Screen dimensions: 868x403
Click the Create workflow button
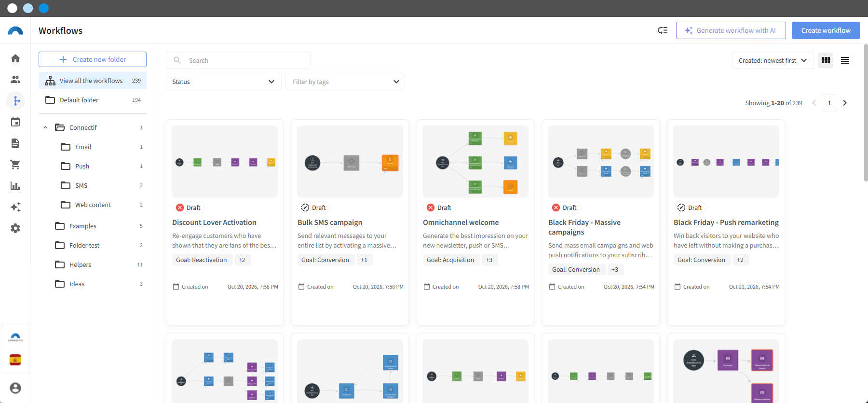click(826, 30)
